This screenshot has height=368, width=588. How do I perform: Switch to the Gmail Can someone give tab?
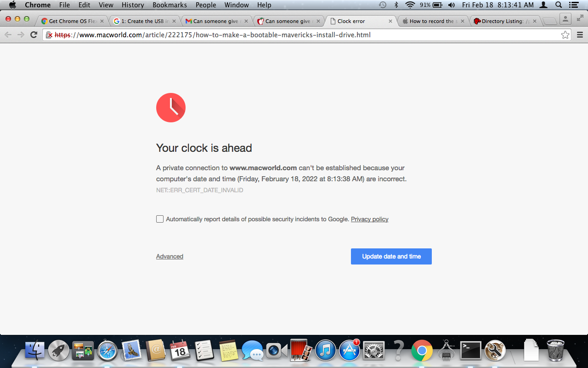(x=217, y=21)
